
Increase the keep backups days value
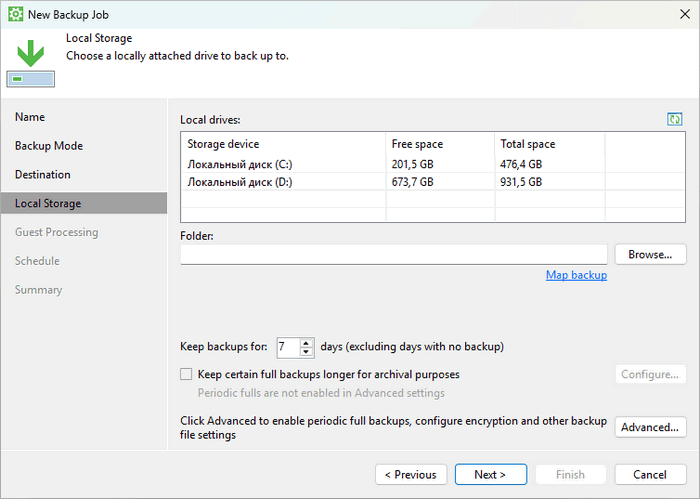tap(307, 343)
